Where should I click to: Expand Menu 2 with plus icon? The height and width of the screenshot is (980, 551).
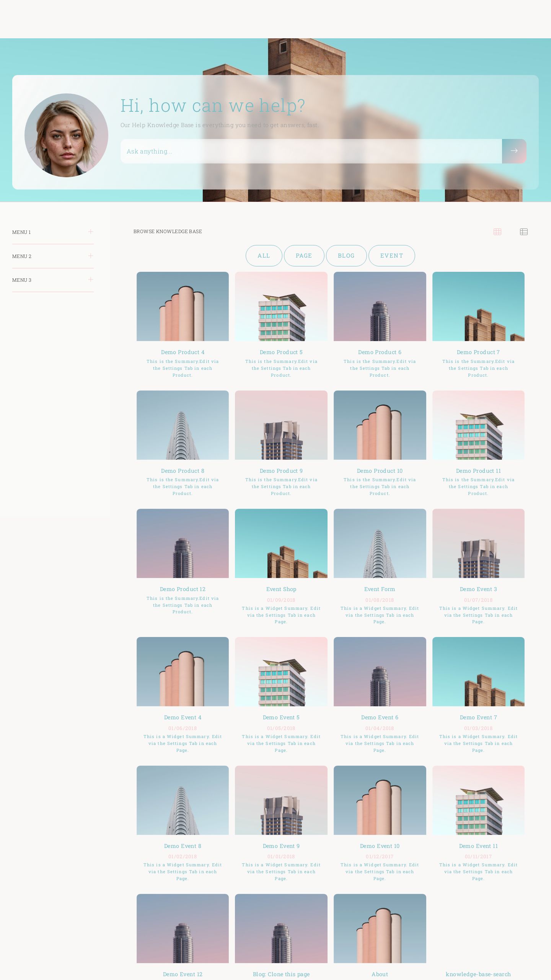click(x=91, y=256)
